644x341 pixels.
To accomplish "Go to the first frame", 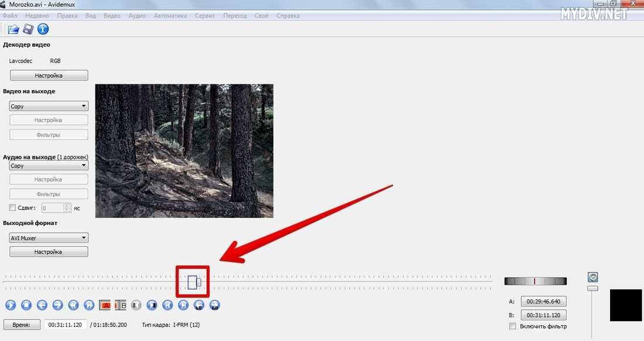I will (x=167, y=305).
